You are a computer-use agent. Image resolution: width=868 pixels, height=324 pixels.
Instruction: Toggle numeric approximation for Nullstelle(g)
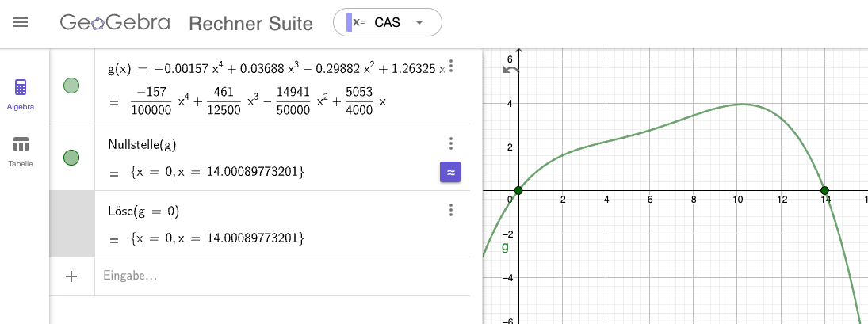(450, 172)
